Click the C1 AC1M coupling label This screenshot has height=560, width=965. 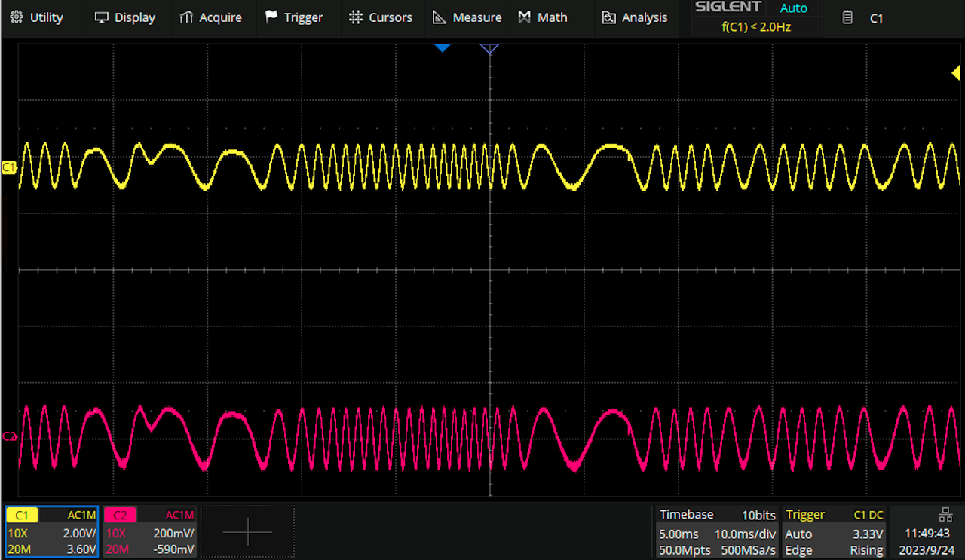[x=81, y=515]
